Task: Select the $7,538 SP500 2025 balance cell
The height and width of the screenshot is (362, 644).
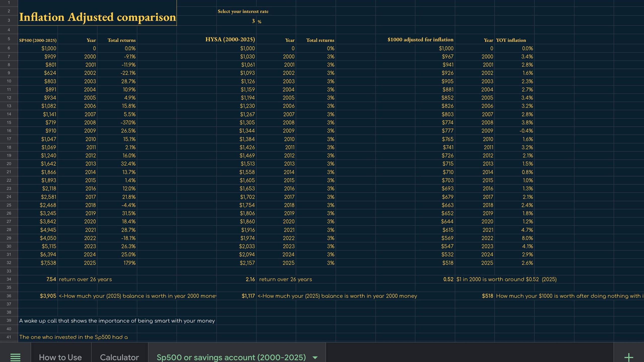Action: pos(38,263)
